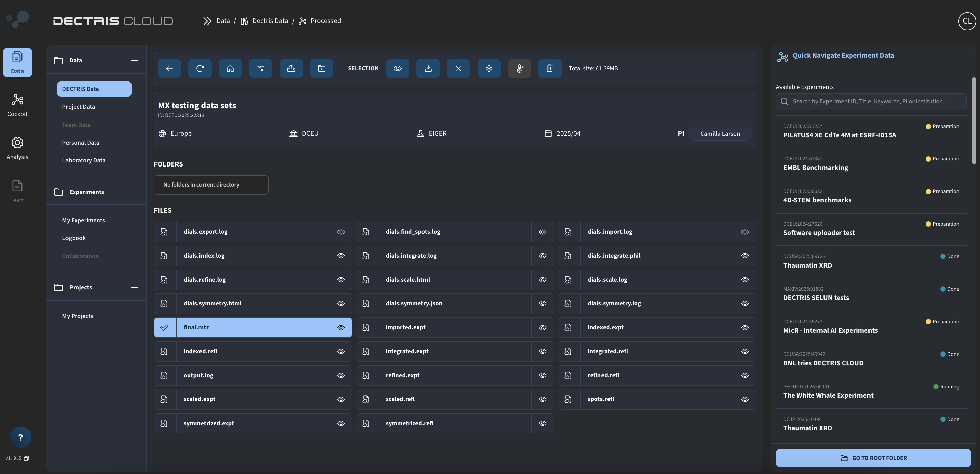980x474 pixels.
Task: Click the back arrow toolbar button
Action: click(169, 68)
